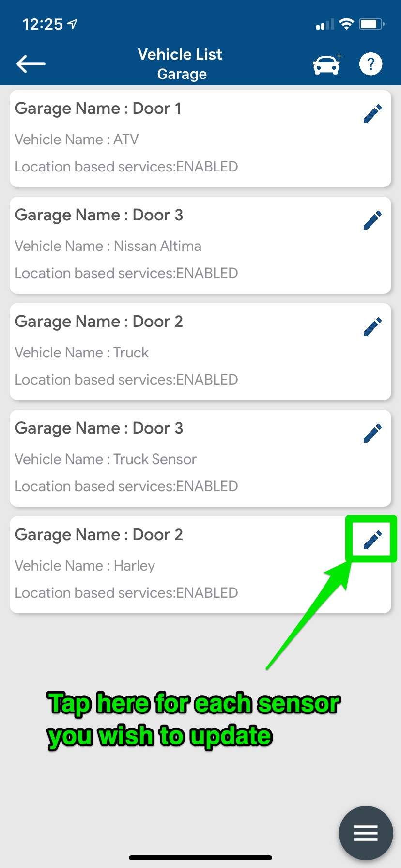Tap the 12:25 clock in status bar
The height and width of the screenshot is (868, 401).
pos(43,24)
